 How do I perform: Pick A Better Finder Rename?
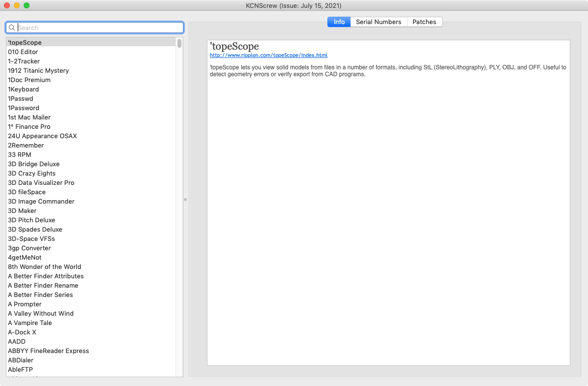pyautogui.click(x=43, y=285)
